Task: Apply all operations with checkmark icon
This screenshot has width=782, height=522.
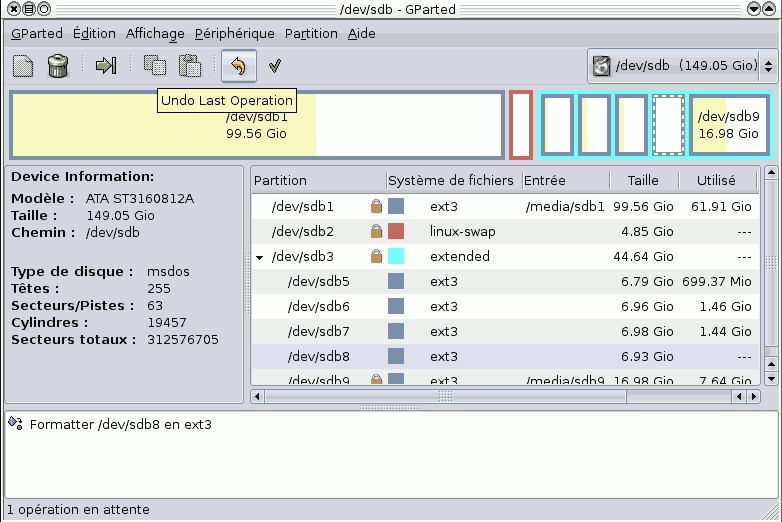Action: click(x=274, y=67)
